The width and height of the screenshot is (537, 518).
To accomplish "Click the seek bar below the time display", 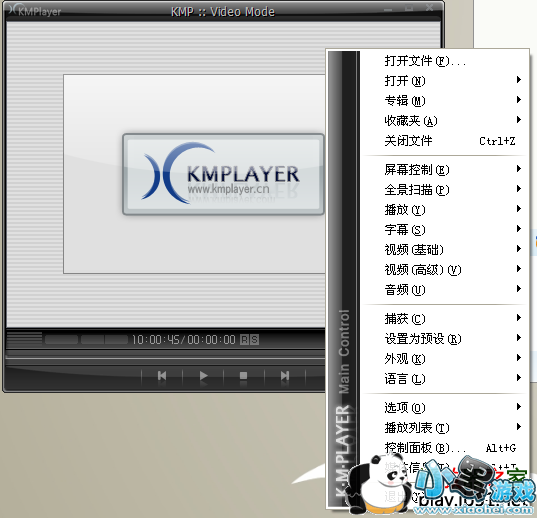I will click(x=165, y=357).
